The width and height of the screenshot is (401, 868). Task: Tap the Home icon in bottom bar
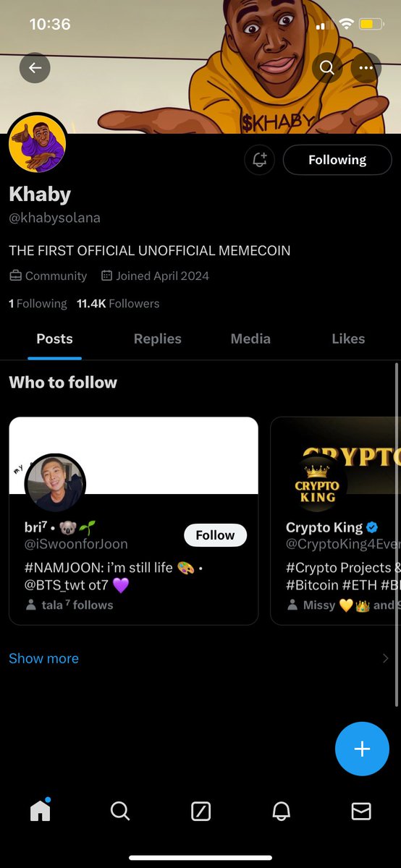click(x=40, y=811)
